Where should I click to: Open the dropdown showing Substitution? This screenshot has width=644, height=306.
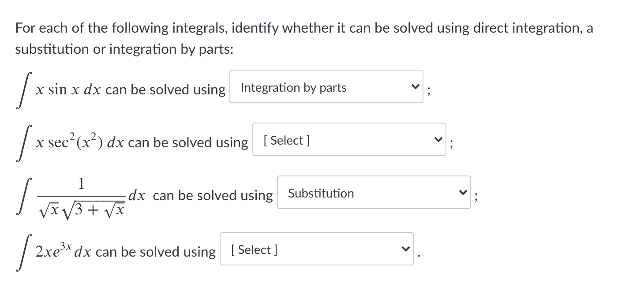tap(374, 192)
